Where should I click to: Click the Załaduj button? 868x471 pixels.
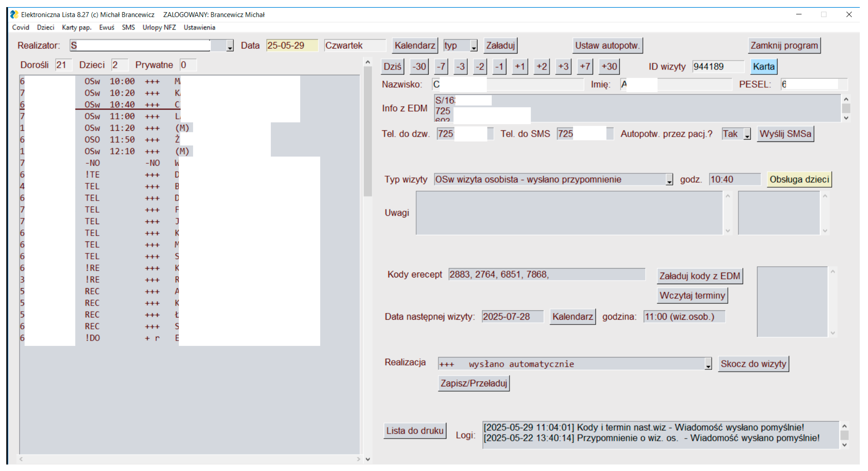click(500, 46)
